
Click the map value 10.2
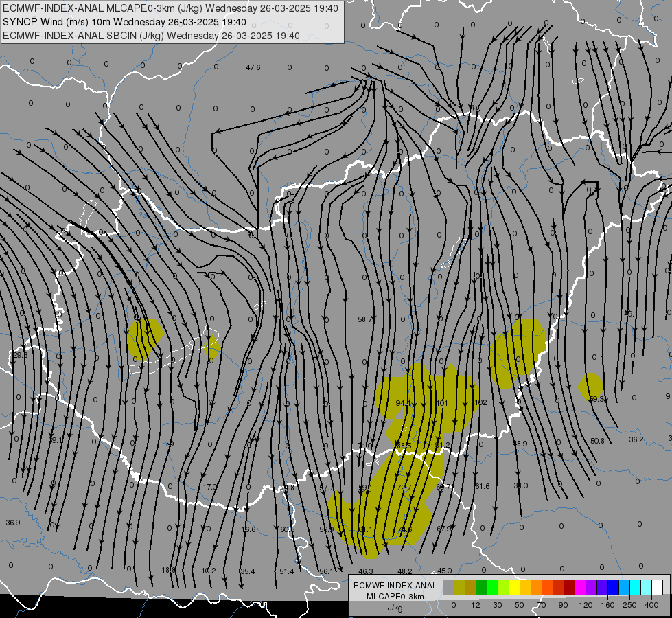point(209,571)
